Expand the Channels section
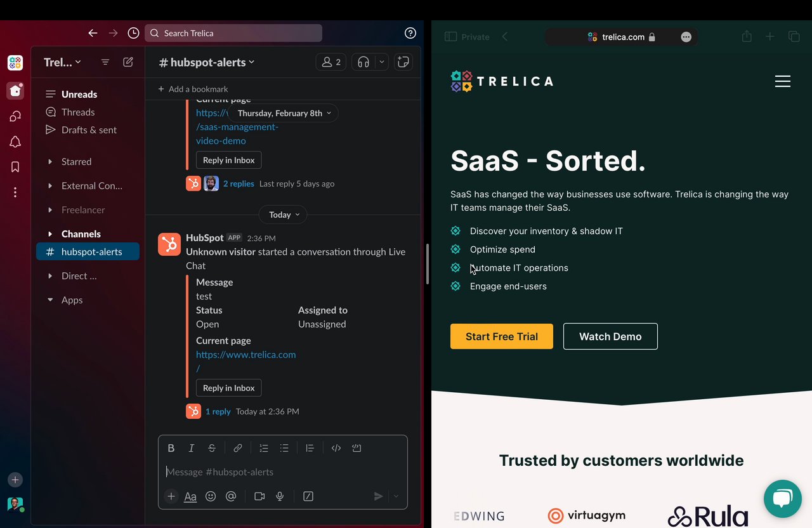812x528 pixels. click(x=50, y=234)
